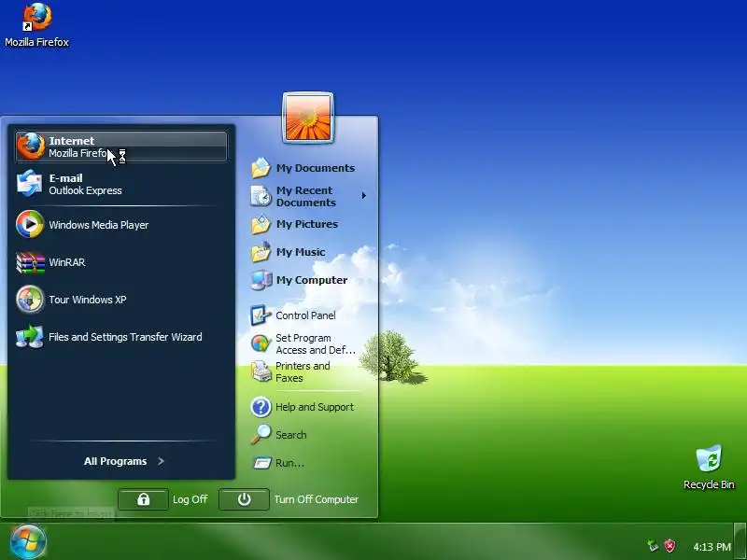Open the My Computer label
The image size is (747, 560).
312,280
